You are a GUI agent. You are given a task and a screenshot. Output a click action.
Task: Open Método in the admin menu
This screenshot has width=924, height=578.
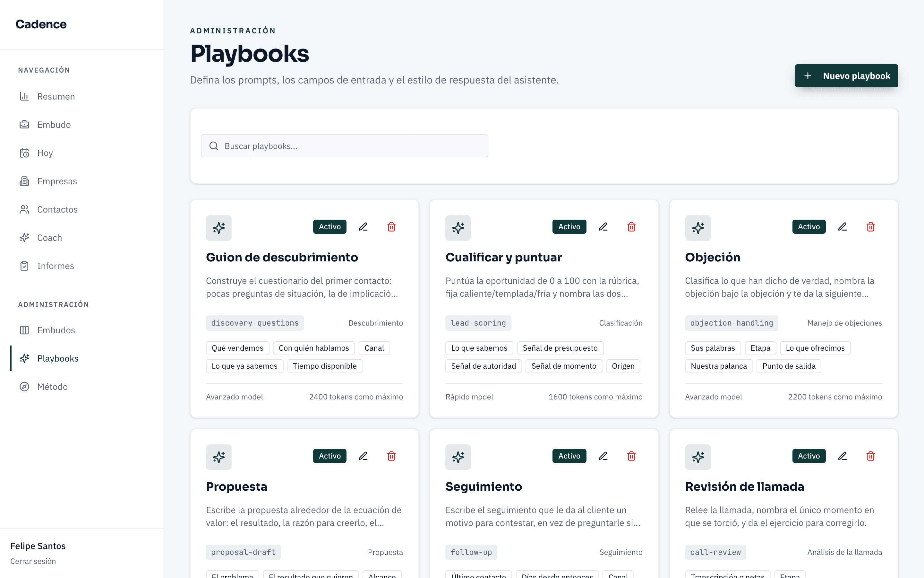coord(82,387)
